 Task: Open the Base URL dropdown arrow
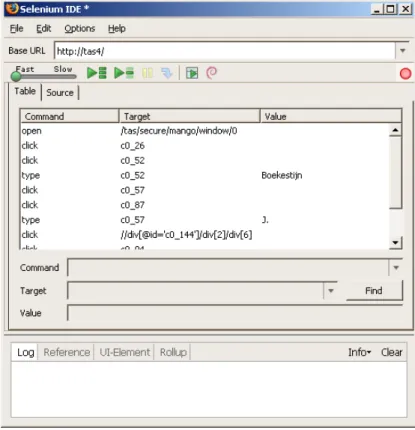click(x=403, y=51)
